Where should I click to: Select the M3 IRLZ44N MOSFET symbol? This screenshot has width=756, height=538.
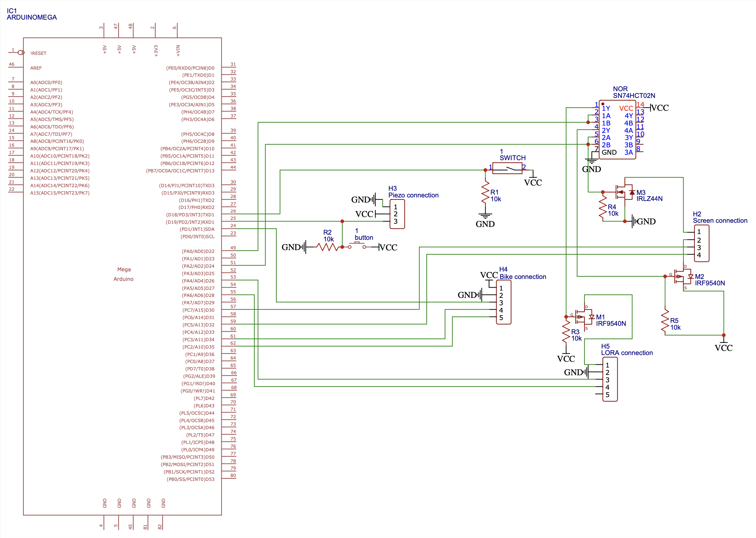(624, 192)
